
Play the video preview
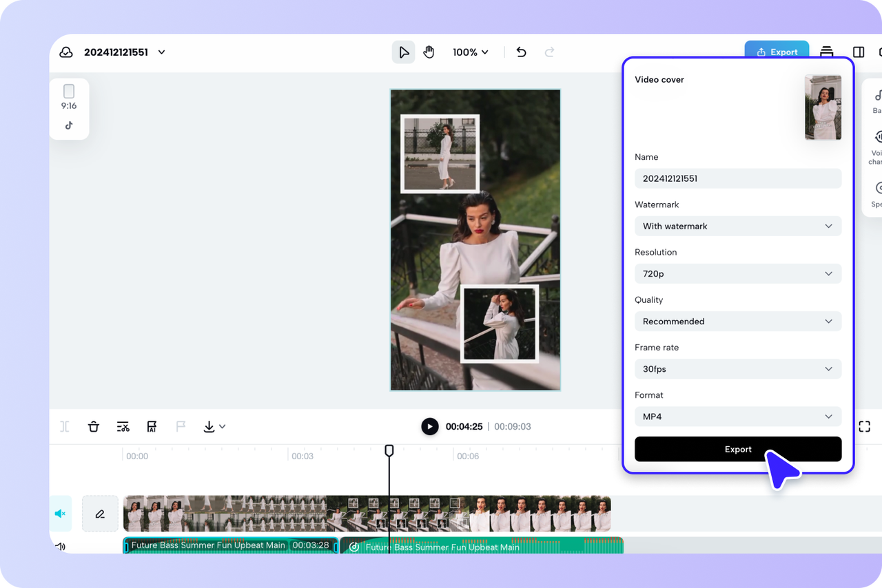[x=429, y=427]
